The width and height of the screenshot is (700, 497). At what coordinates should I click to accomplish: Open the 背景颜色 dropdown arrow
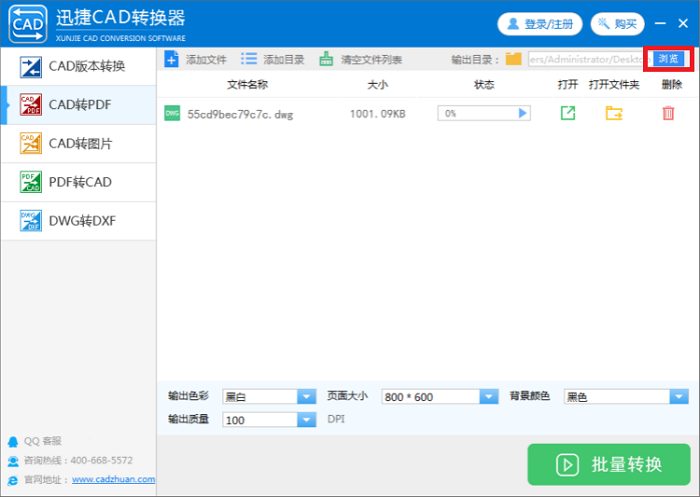679,397
